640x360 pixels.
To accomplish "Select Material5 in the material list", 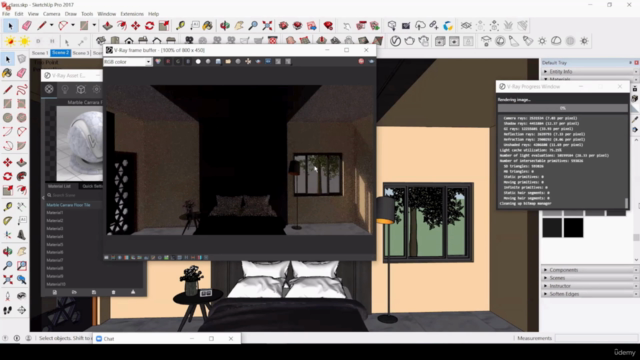I will 55,244.
